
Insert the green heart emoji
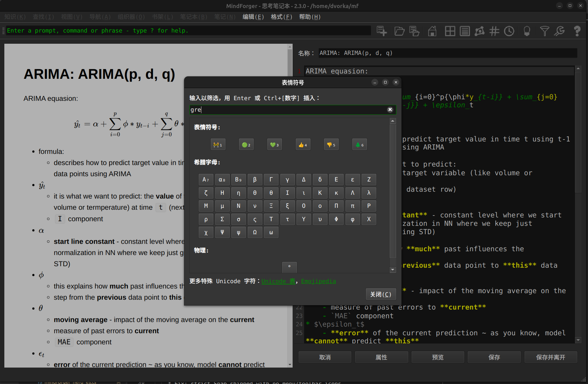[274, 145]
